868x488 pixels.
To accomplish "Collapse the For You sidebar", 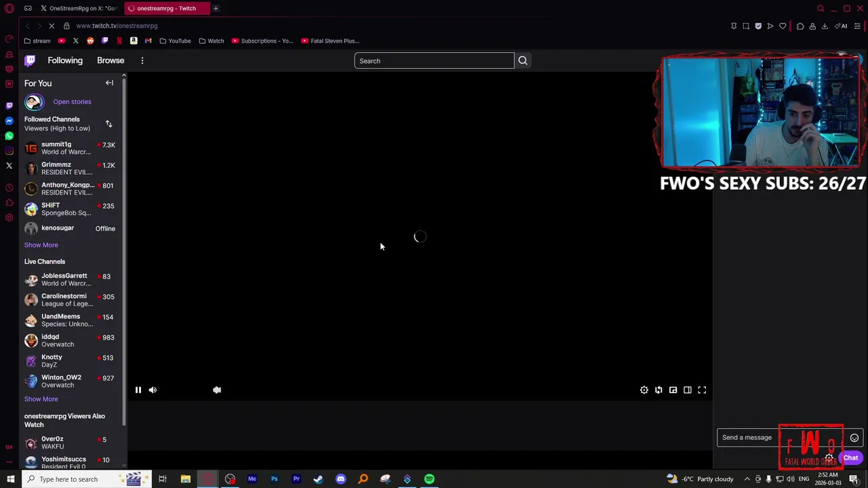I will 109,83.
